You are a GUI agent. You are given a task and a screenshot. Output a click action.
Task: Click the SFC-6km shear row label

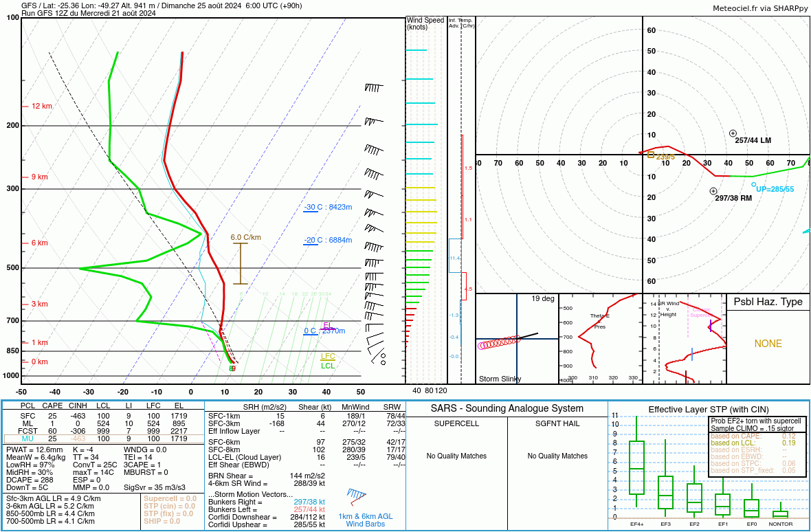tap(224, 442)
